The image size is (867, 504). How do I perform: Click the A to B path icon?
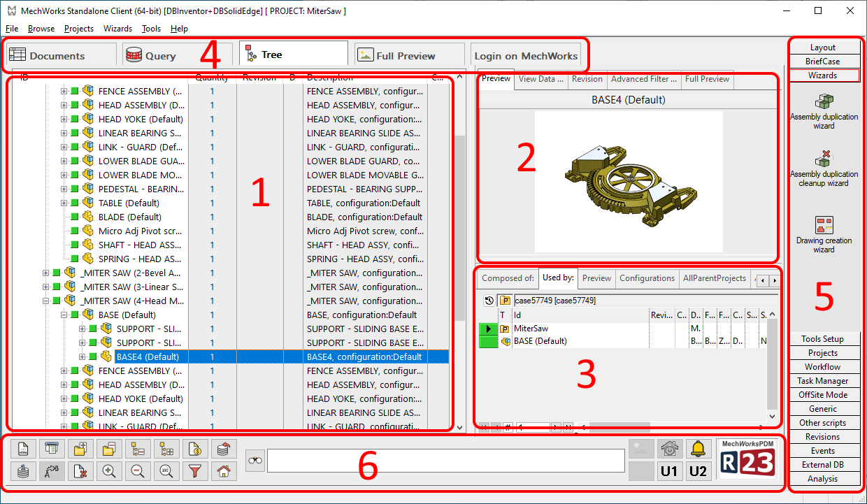[x=52, y=471]
